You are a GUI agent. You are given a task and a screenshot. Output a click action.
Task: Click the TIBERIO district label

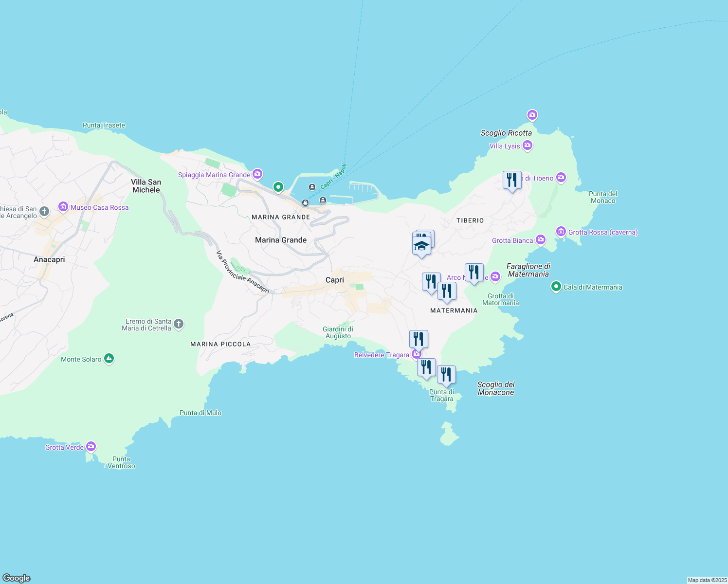(x=470, y=220)
